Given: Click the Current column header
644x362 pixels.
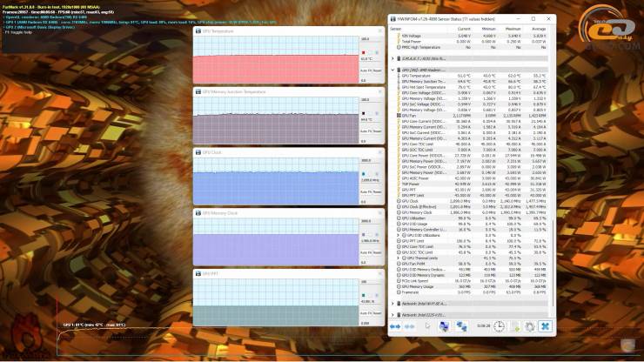Looking at the screenshot, I should click(464, 30).
